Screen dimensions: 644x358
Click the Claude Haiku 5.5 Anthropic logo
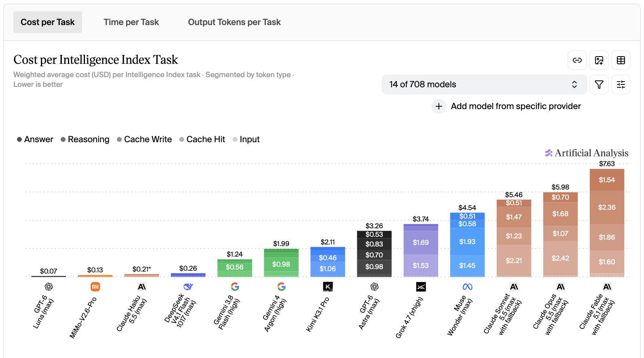[x=142, y=287]
